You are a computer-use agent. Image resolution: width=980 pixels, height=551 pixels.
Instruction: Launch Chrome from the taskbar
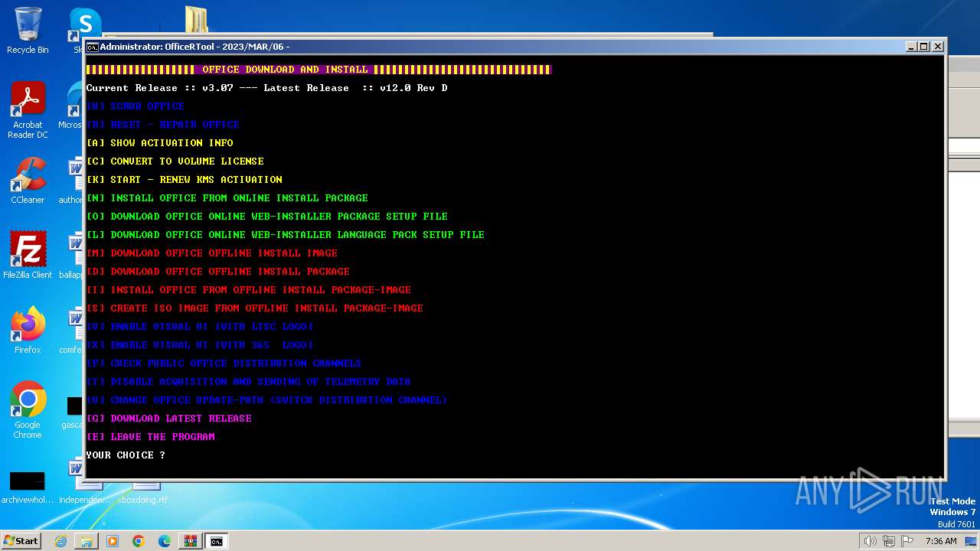[139, 541]
